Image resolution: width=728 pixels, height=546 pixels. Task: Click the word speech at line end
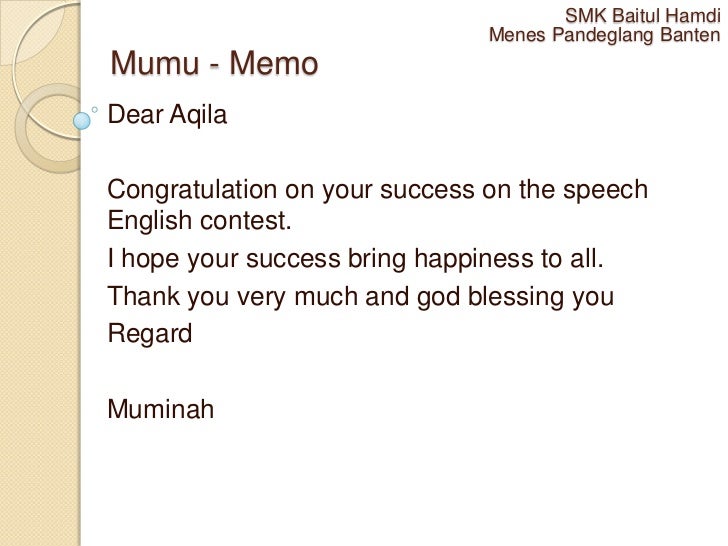tap(605, 190)
